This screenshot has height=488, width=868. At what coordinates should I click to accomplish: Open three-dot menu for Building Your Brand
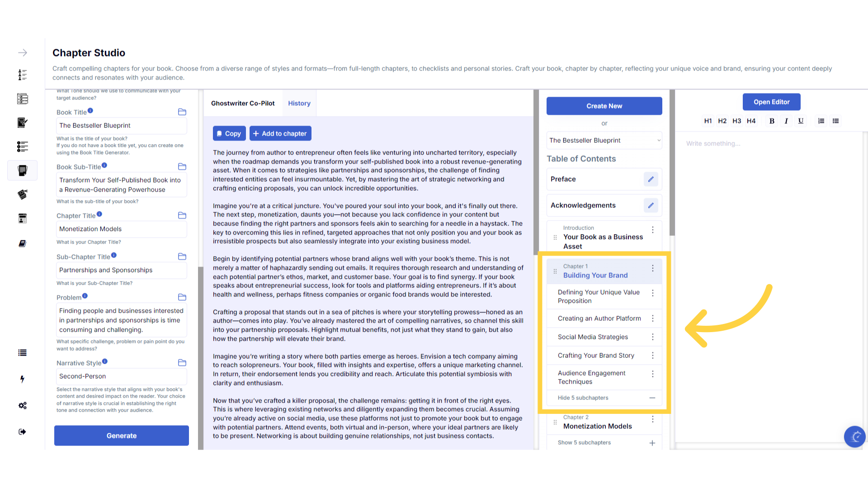(652, 268)
